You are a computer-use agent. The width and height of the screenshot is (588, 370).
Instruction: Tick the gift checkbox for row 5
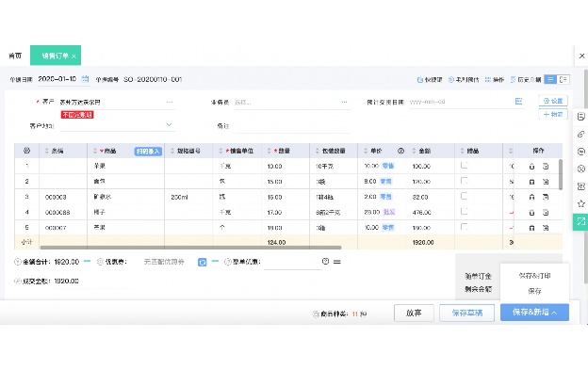click(x=465, y=226)
